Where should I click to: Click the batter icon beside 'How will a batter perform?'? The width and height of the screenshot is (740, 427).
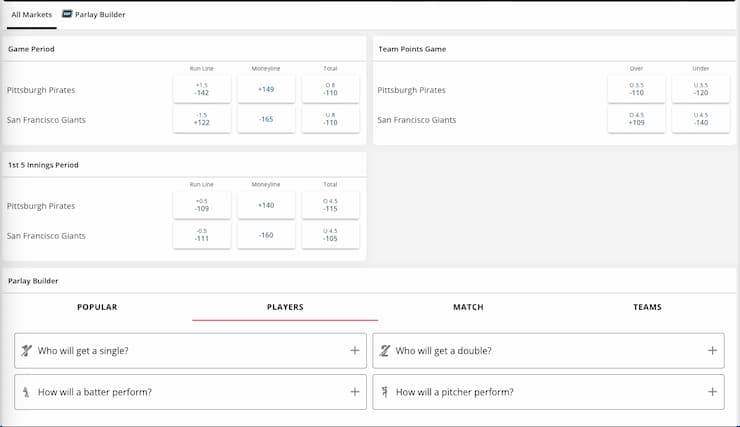coord(25,392)
